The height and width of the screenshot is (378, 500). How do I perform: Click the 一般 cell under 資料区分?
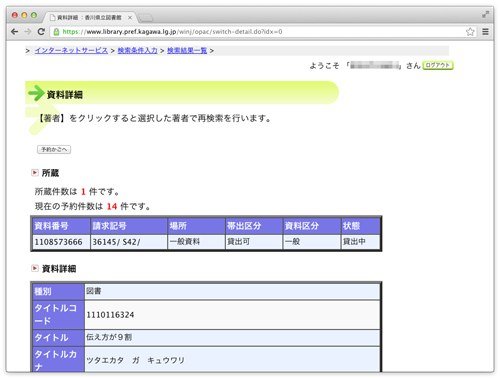[312, 242]
